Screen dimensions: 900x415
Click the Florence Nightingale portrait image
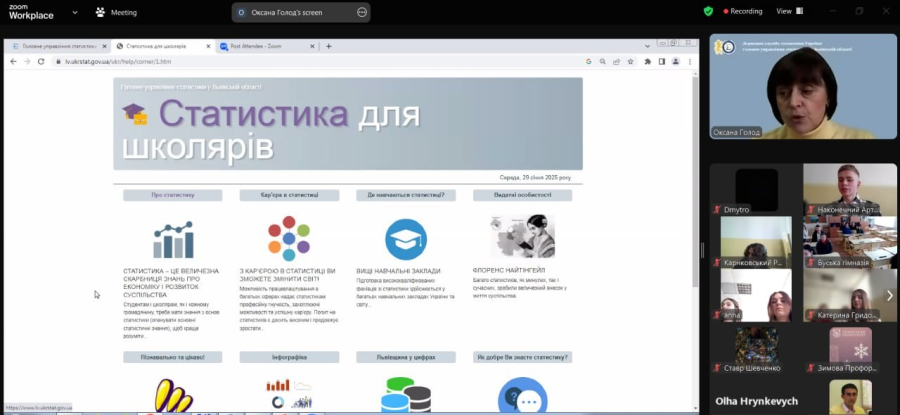click(523, 236)
